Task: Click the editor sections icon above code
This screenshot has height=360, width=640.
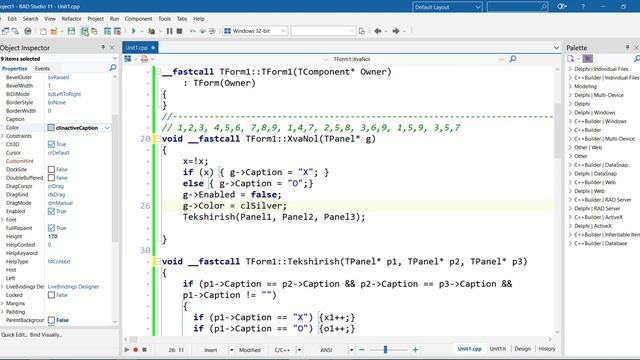Action: click(x=128, y=59)
